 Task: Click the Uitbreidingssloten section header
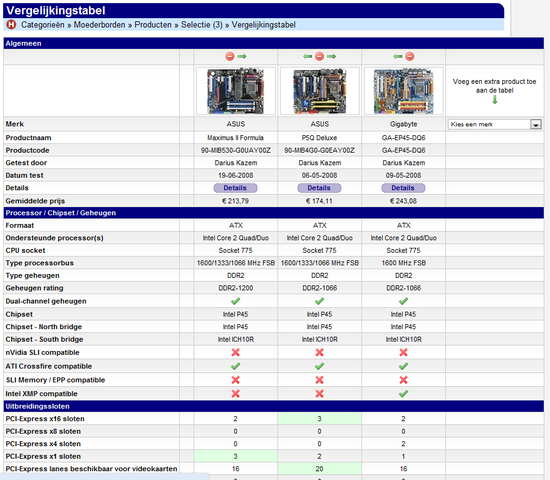[x=274, y=406]
